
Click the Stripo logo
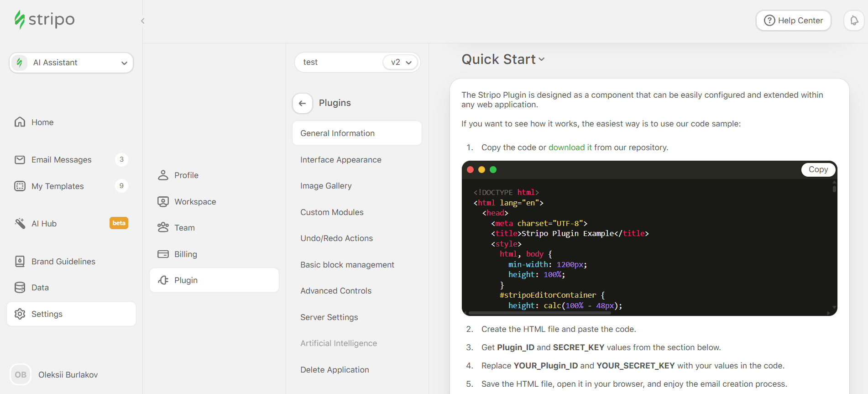[x=44, y=20]
